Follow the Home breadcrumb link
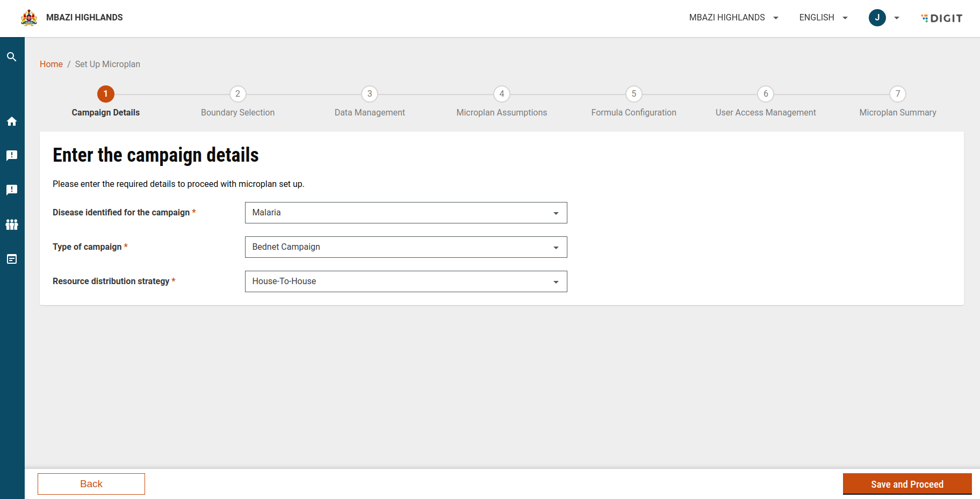The height and width of the screenshot is (499, 980). click(51, 64)
